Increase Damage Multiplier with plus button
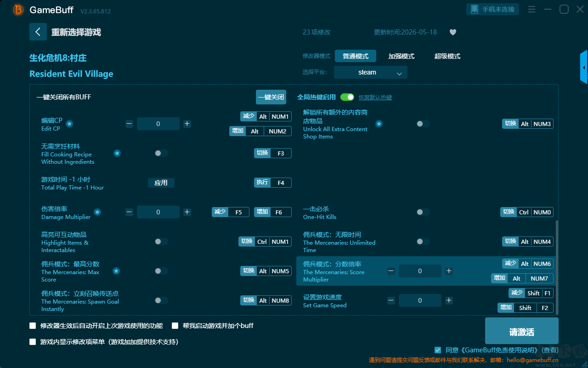588x368 pixels. pyautogui.click(x=187, y=212)
